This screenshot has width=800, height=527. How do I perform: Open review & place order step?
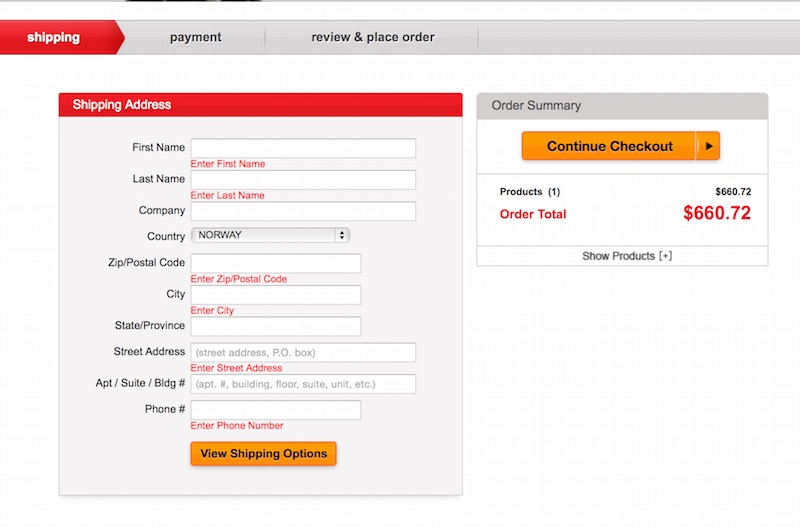(372, 37)
